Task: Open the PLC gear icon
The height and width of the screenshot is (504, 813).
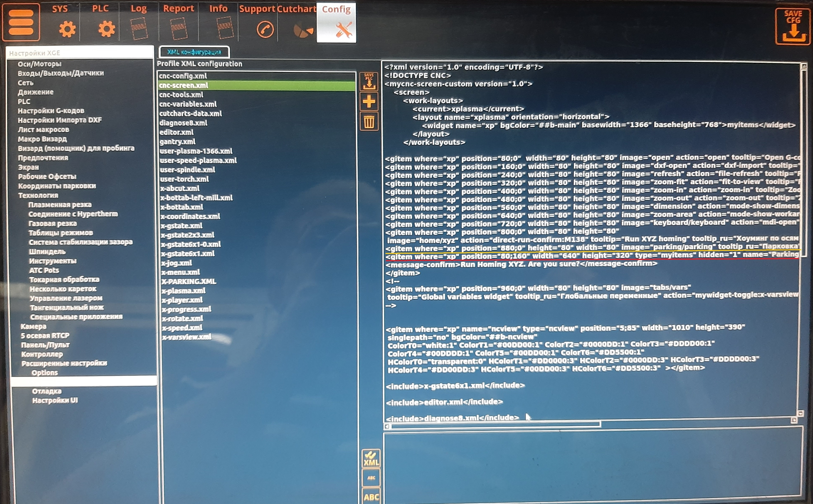Action: pyautogui.click(x=106, y=29)
